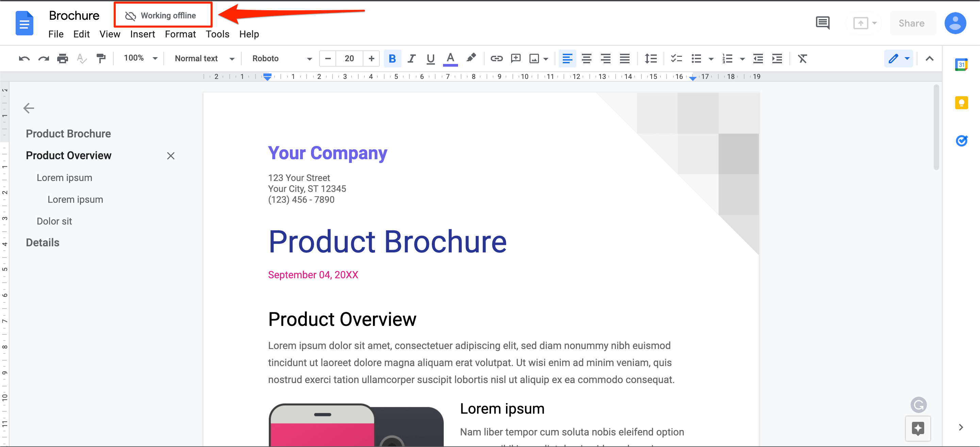The image size is (980, 447).
Task: Click the Undo icon
Action: click(22, 59)
